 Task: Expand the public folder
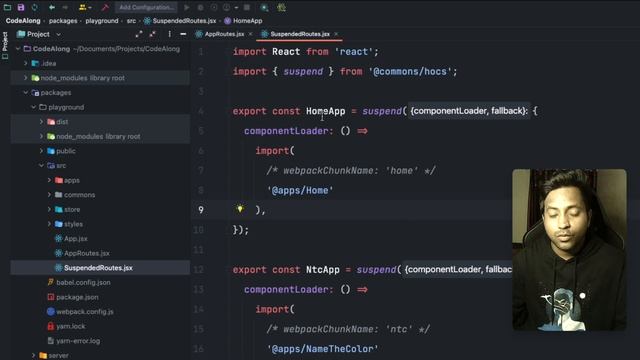tap(41, 151)
